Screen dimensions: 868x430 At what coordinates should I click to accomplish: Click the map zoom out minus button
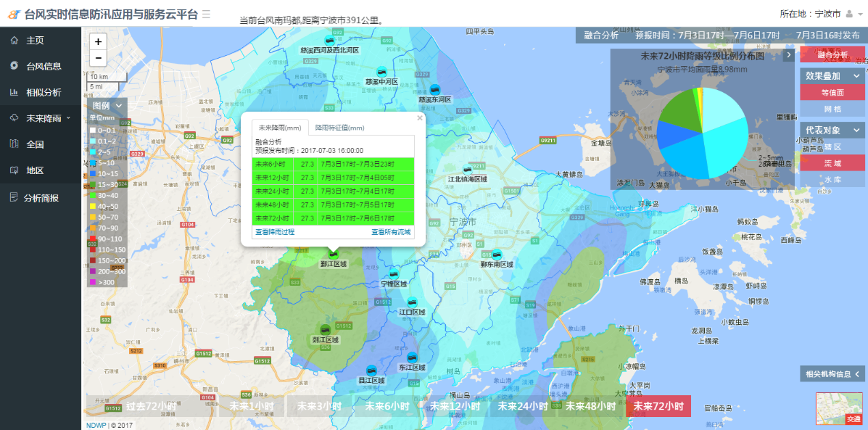click(98, 59)
